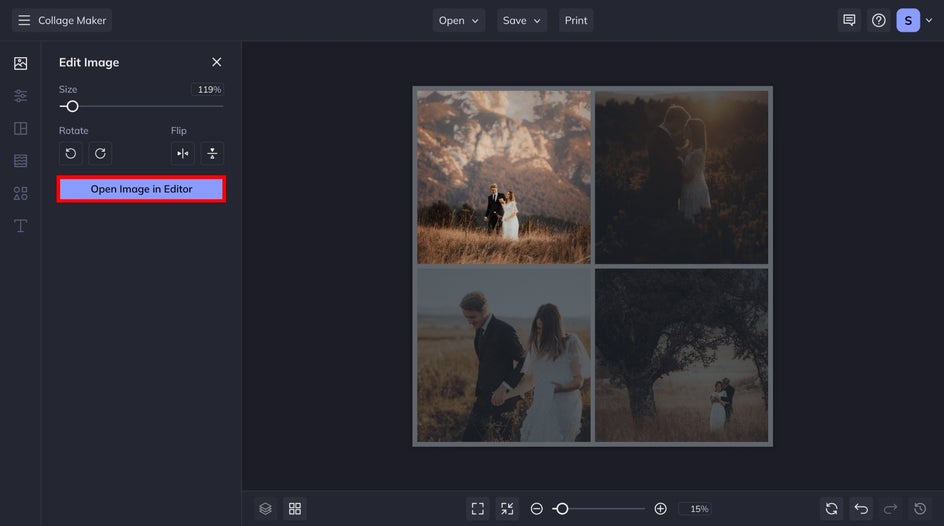Open the Graphics shapes sidebar icon
The height and width of the screenshot is (526, 944).
click(x=20, y=193)
